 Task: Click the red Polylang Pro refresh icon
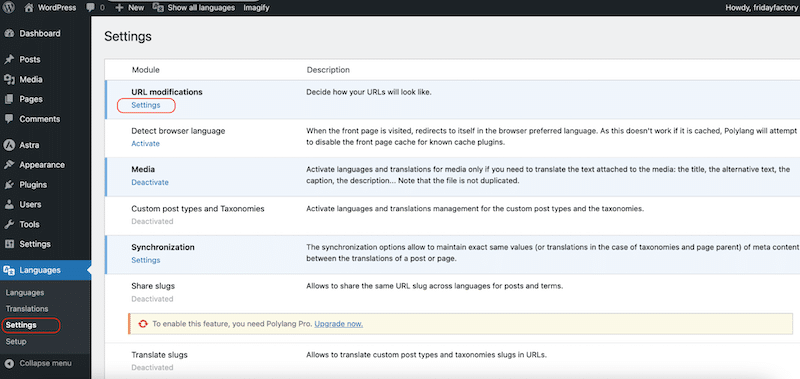143,324
